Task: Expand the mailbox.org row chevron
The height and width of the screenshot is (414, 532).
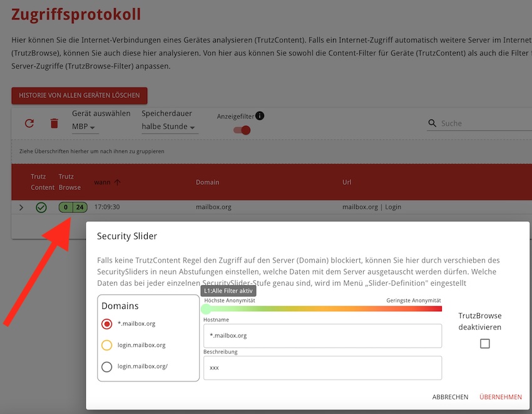Action: tap(21, 207)
